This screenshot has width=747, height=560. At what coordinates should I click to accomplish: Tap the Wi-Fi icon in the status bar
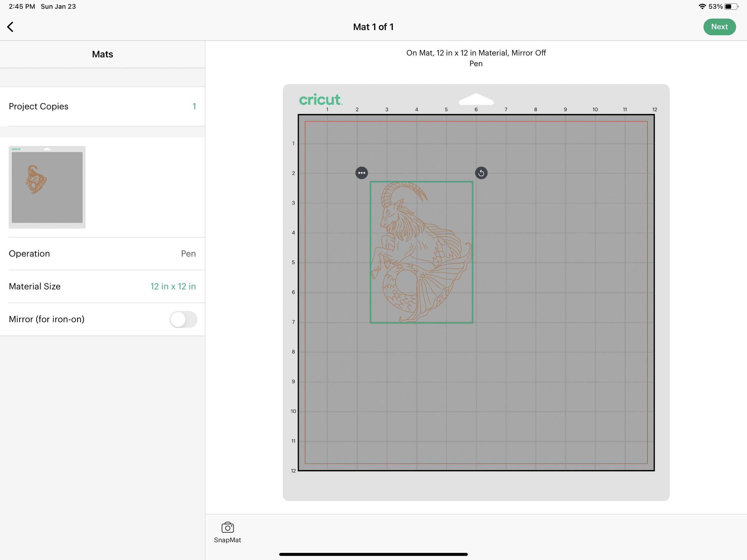pos(702,6)
